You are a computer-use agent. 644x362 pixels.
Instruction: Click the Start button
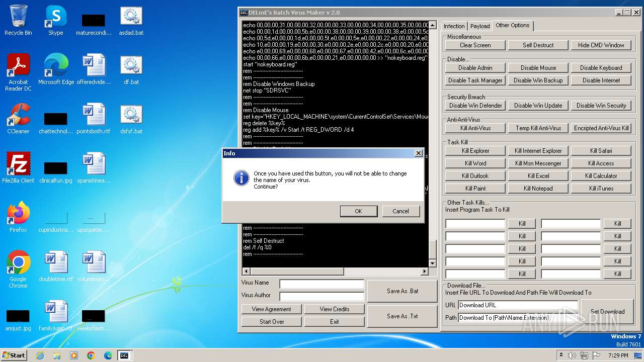pos(14,355)
